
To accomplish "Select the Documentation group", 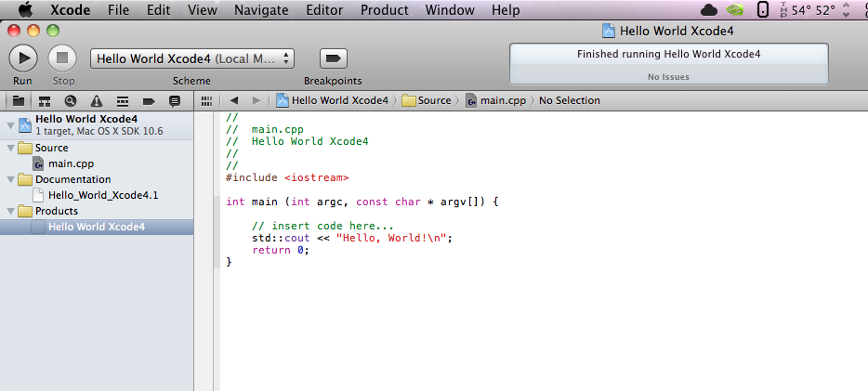I will [x=97, y=179].
